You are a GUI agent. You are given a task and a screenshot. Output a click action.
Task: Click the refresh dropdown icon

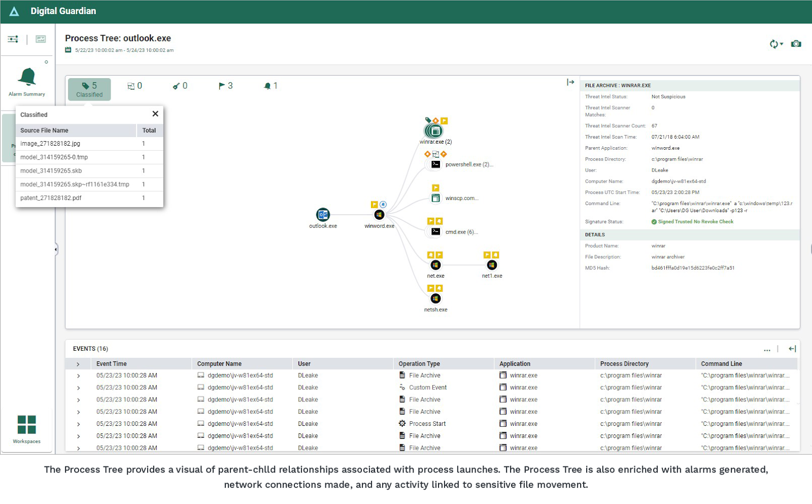(776, 44)
